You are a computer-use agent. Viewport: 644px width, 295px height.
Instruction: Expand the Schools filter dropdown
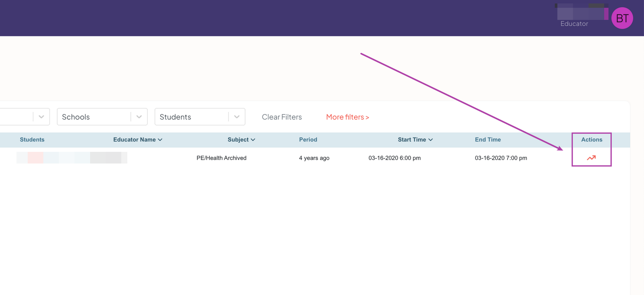[x=139, y=117]
